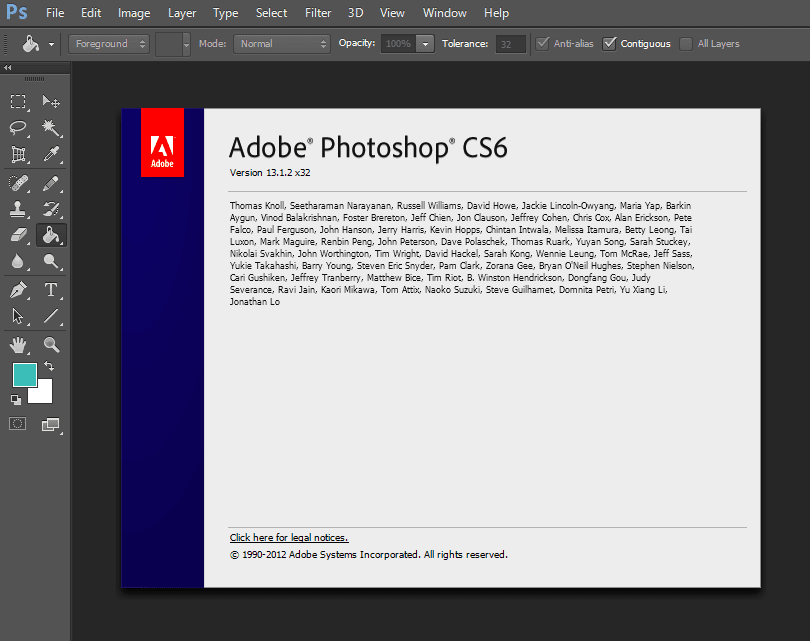Click the Tolerance value field
Image resolution: width=810 pixels, height=641 pixels.
[510, 44]
